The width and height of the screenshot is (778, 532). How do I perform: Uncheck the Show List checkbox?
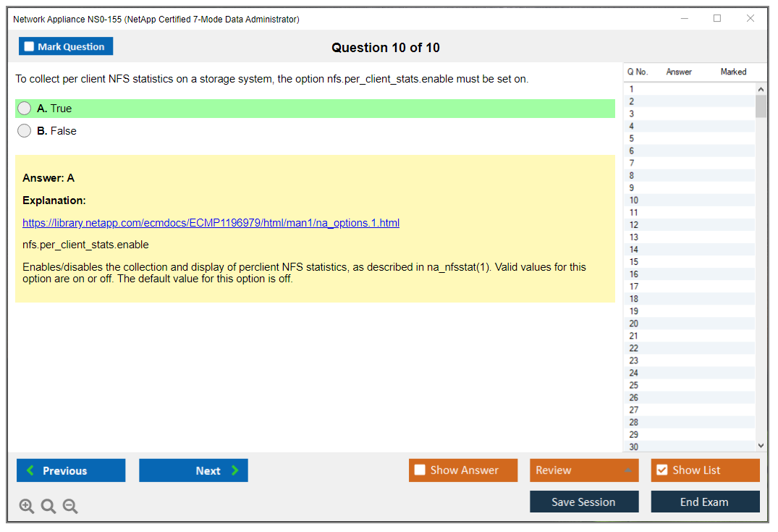pyautogui.click(x=661, y=470)
